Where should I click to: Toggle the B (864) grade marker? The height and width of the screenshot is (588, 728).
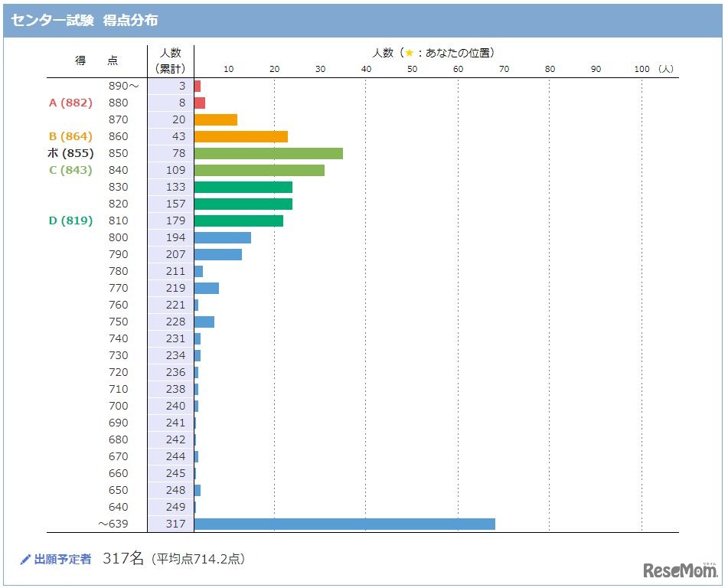[70, 136]
